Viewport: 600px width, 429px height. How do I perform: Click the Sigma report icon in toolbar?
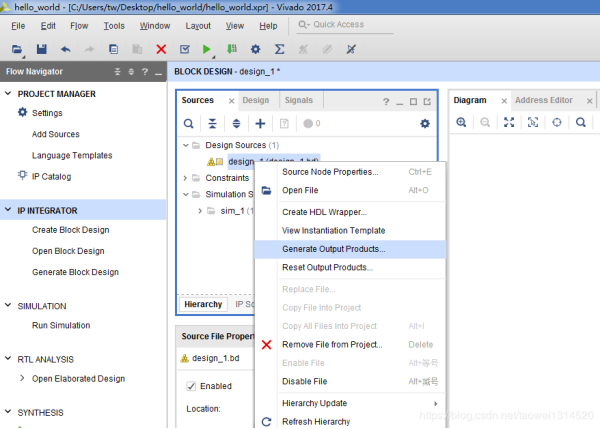(280, 49)
